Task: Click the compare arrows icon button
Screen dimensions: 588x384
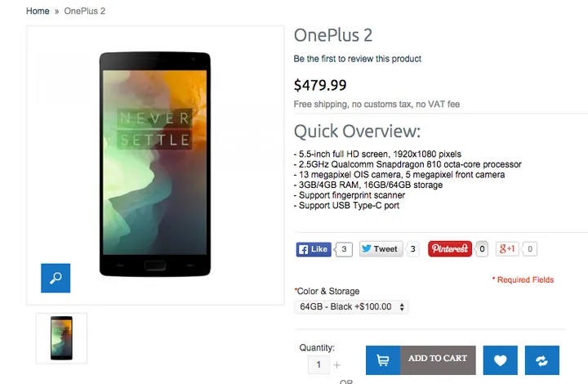Action: point(542,360)
